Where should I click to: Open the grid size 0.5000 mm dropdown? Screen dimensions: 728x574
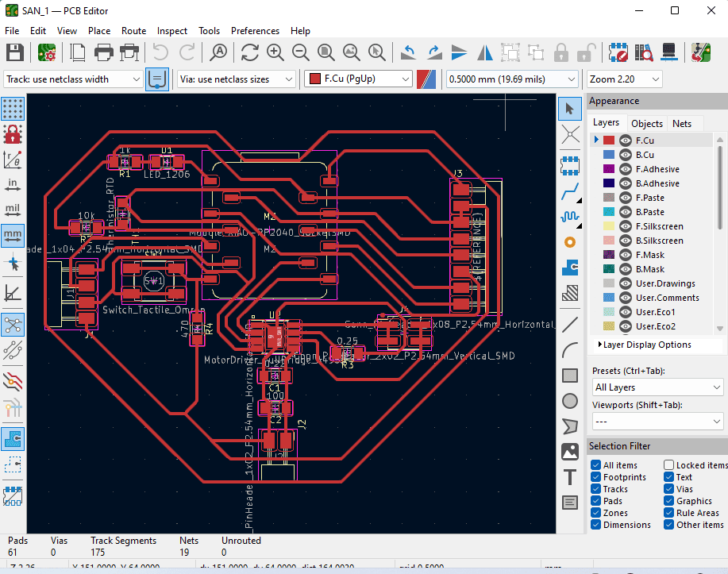pos(511,79)
